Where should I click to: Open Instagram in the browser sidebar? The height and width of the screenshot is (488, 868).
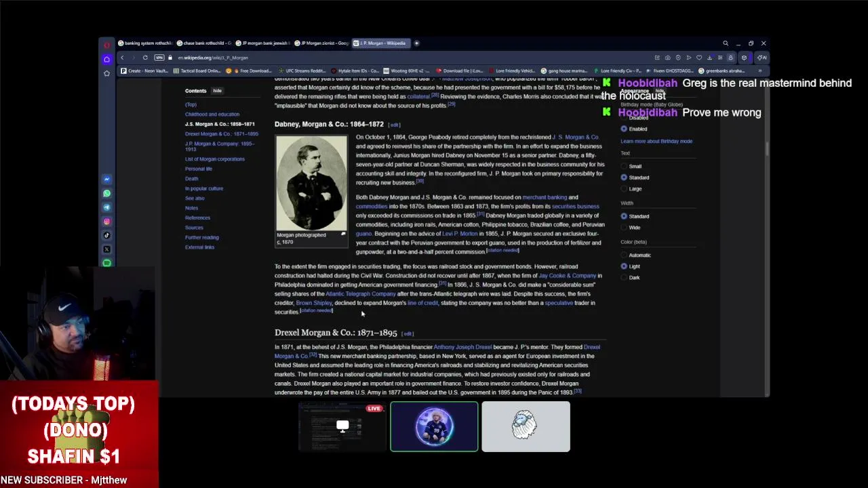(x=106, y=222)
